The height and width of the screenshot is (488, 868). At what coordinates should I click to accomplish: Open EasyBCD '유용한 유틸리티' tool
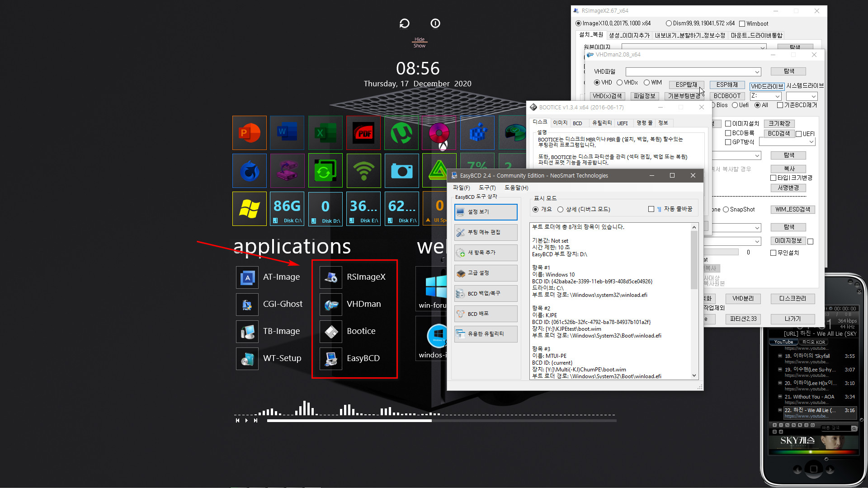click(486, 334)
